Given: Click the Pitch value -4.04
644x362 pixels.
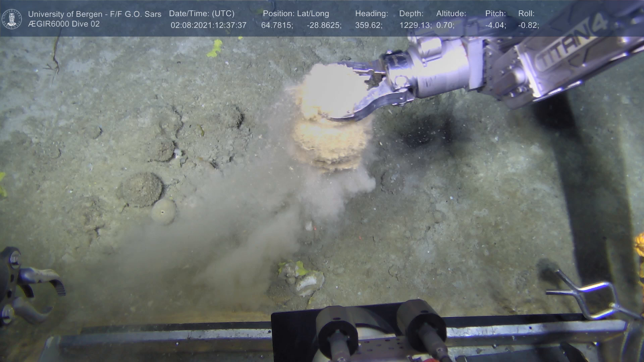Looking at the screenshot, I should point(495,25).
